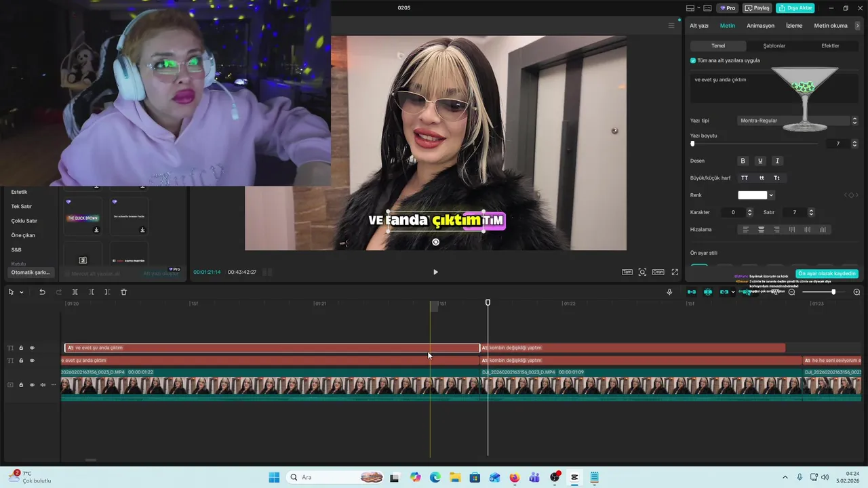
Task: Click the Pro upgrade button
Action: tap(728, 8)
